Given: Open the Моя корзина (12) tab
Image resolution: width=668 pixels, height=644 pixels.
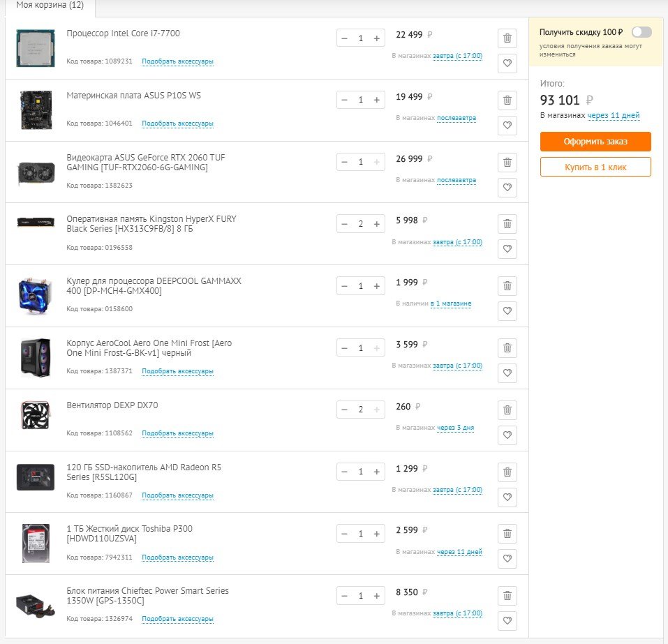Looking at the screenshot, I should click(x=50, y=6).
